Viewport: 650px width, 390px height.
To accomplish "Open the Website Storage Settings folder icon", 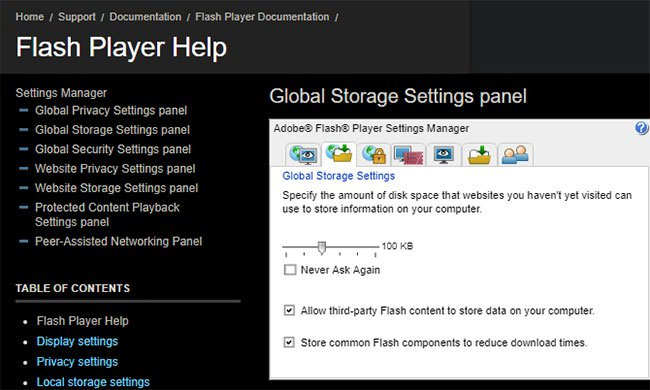I will (479, 155).
